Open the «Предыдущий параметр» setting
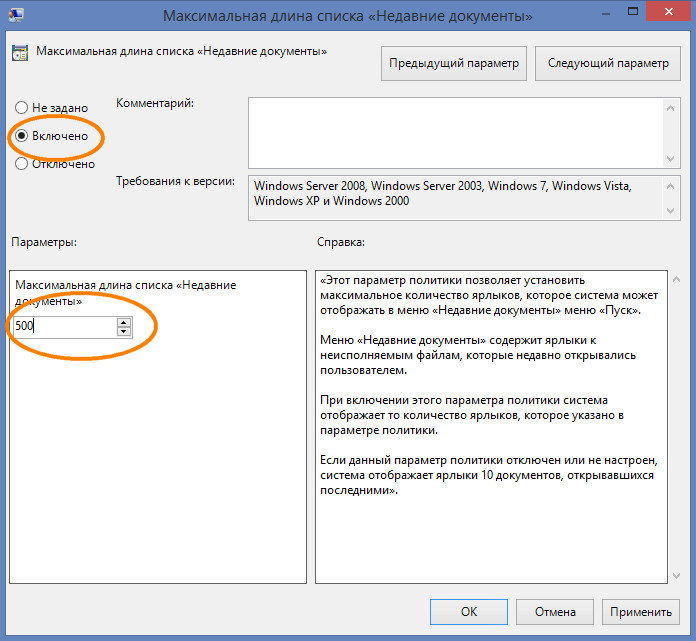This screenshot has width=696, height=641. (454, 63)
